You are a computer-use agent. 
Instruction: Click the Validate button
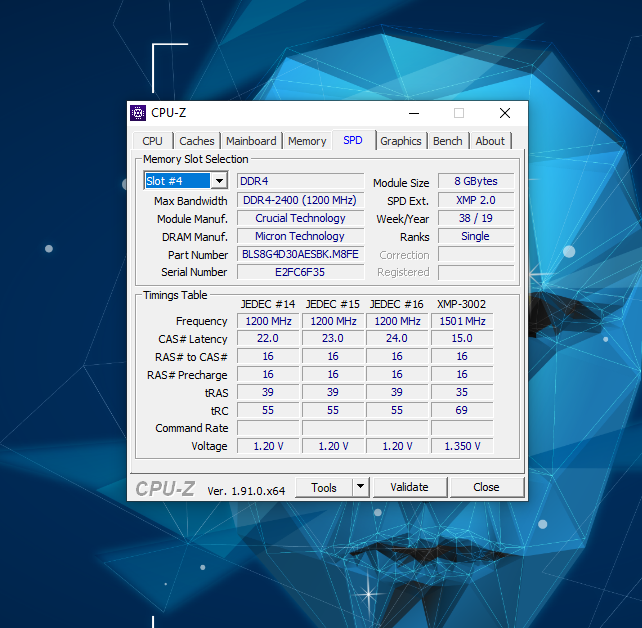409,487
